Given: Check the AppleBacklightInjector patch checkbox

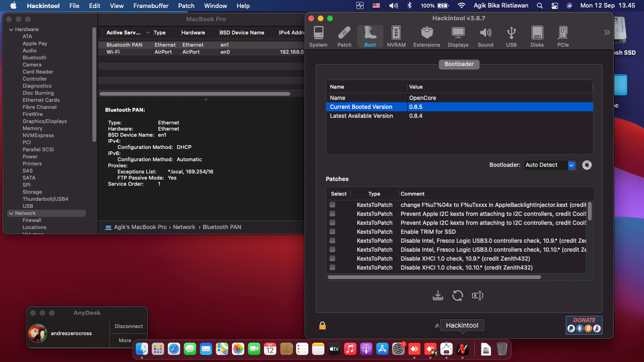Looking at the screenshot, I should [x=332, y=205].
